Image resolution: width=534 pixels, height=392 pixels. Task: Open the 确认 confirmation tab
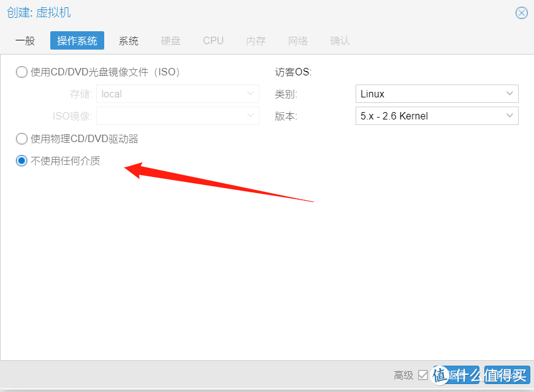[340, 40]
